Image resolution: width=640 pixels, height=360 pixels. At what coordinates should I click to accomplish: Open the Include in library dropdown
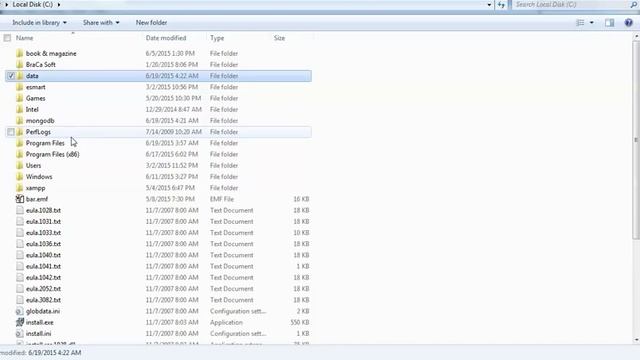pos(39,23)
